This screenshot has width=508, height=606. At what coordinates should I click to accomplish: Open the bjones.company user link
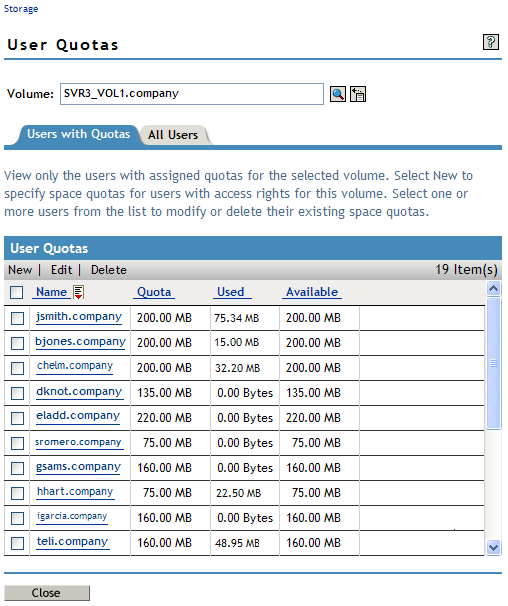(80, 342)
